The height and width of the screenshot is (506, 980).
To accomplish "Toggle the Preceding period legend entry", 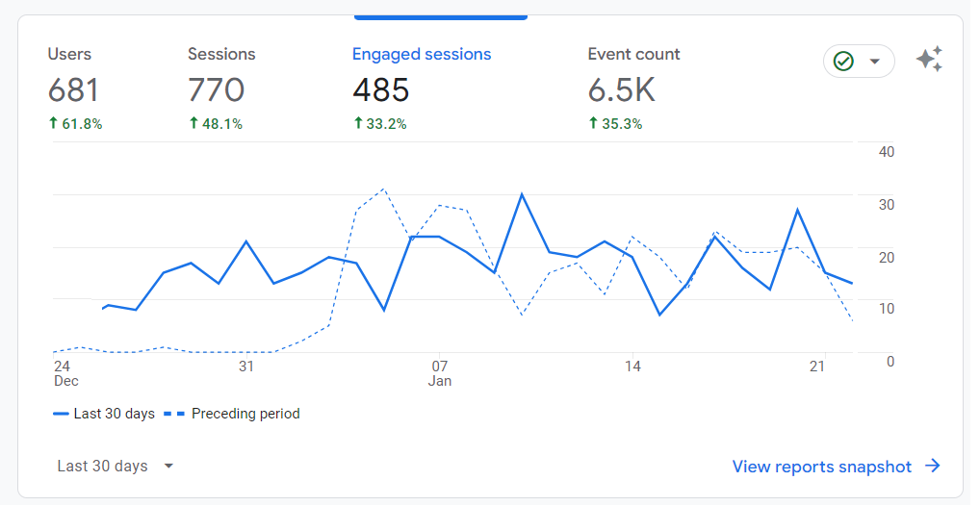I will click(x=232, y=415).
